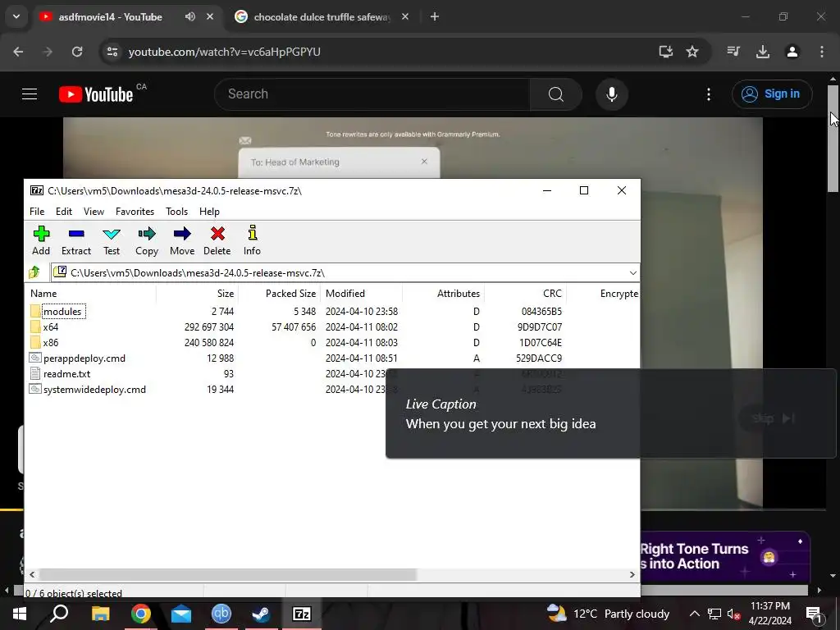840x630 pixels.
Task: Open the Windows Start menu
Action: [x=20, y=614]
